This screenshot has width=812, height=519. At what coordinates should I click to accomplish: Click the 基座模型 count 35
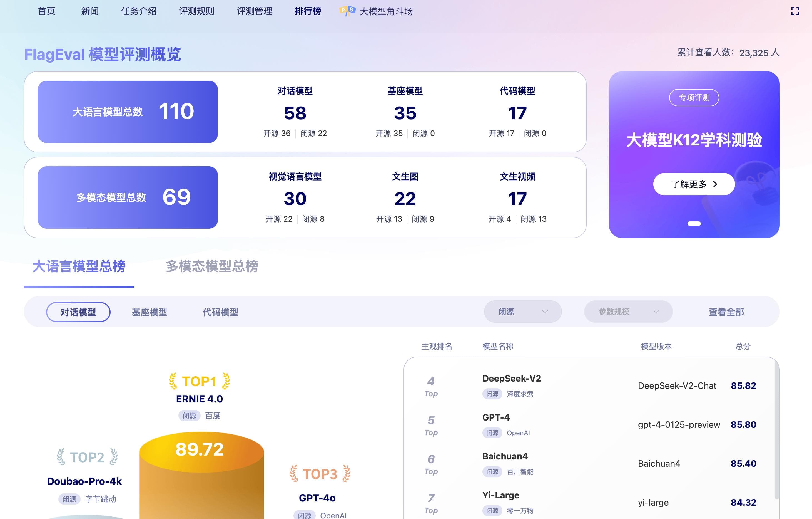pos(405,113)
